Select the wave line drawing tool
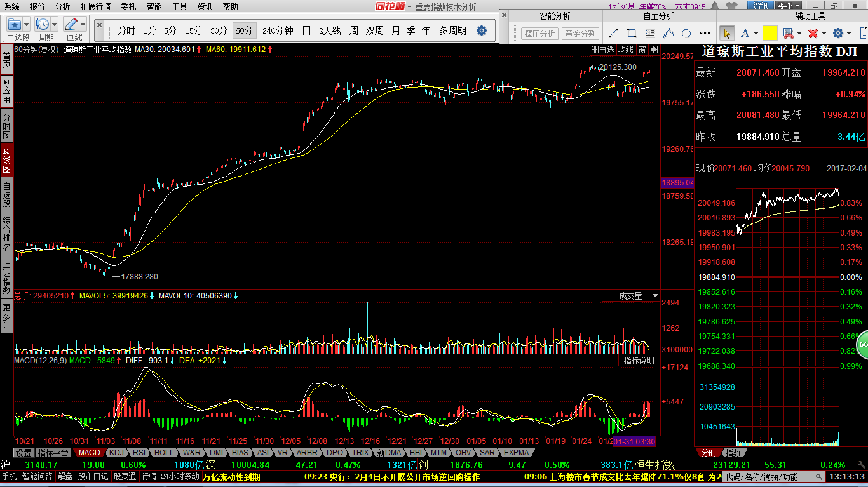This screenshot has width=868, height=487. click(x=668, y=33)
